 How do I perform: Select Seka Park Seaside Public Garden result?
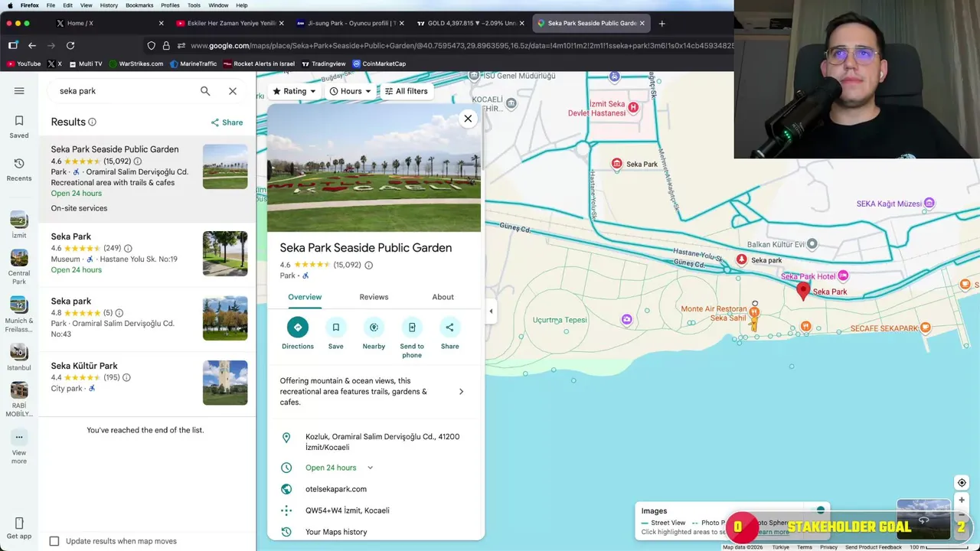tap(145, 178)
